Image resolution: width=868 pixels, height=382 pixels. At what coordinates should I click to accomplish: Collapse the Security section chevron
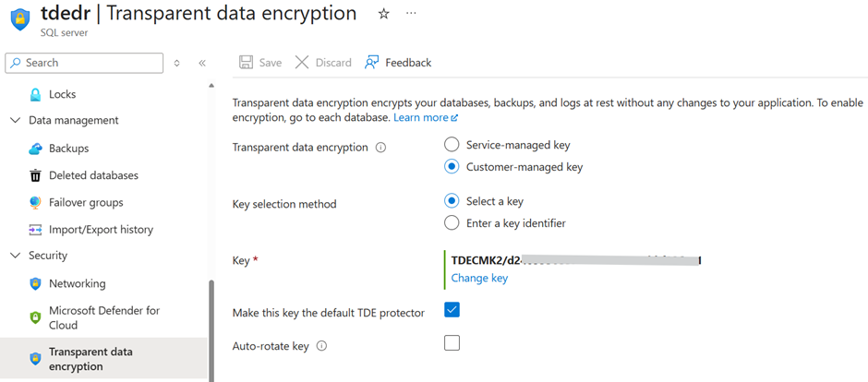coord(15,256)
